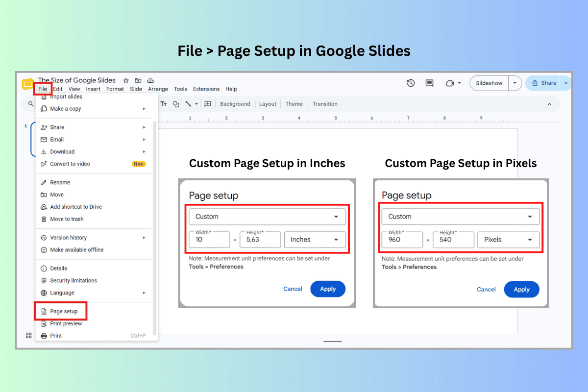Click the printer icon beside Print
The image size is (588, 392).
coord(44,336)
